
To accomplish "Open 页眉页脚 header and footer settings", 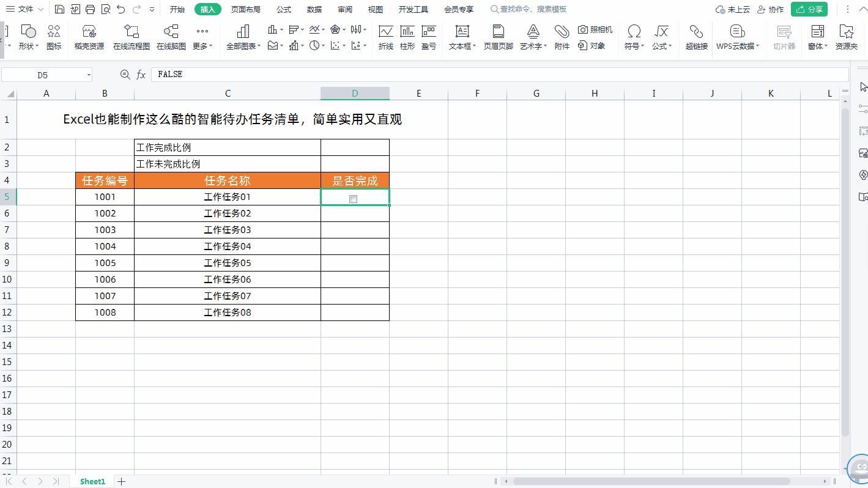I will coord(498,37).
